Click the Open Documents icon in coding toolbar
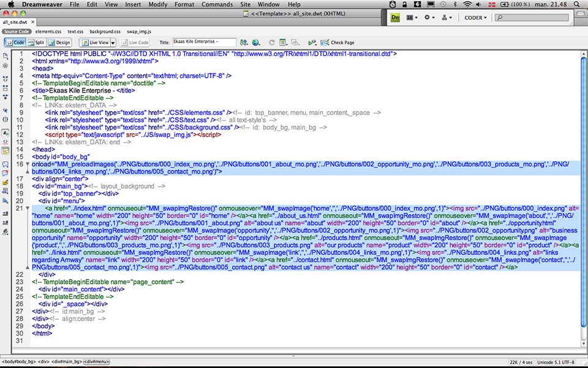Screen dimensions: 588x368 (6, 56)
